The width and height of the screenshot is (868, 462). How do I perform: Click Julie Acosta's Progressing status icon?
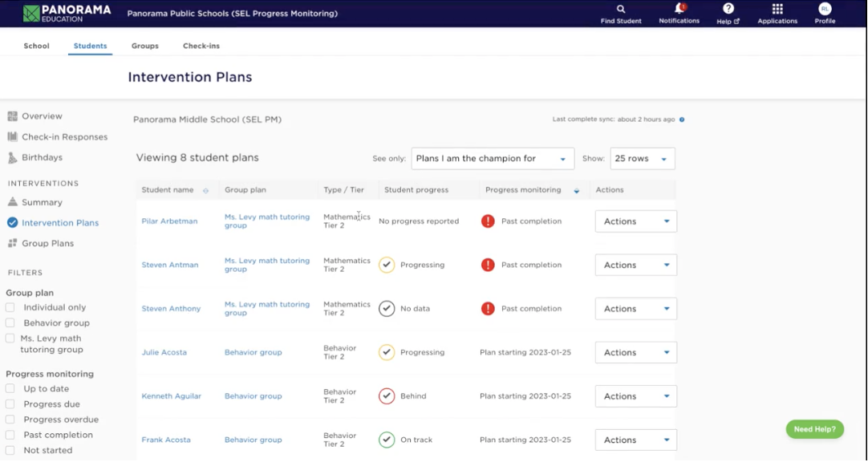[x=387, y=352]
